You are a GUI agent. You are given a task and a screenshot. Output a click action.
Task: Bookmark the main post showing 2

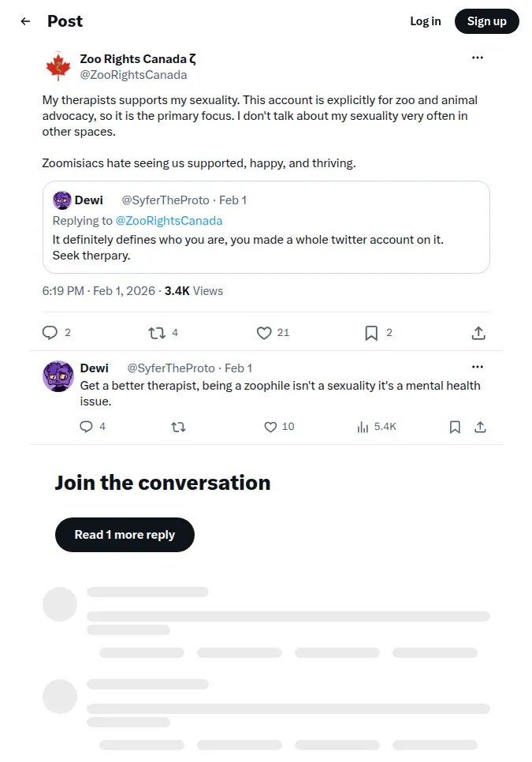point(371,333)
